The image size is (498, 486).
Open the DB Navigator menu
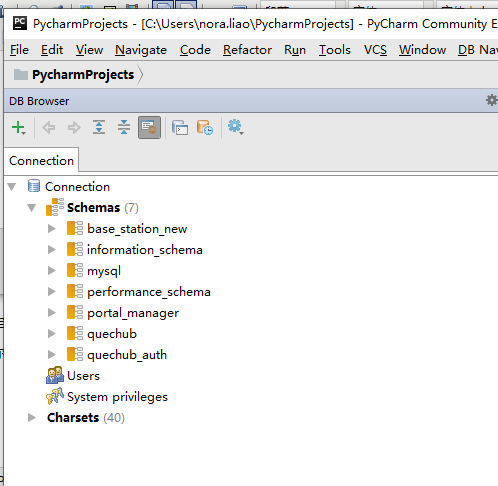[478, 50]
